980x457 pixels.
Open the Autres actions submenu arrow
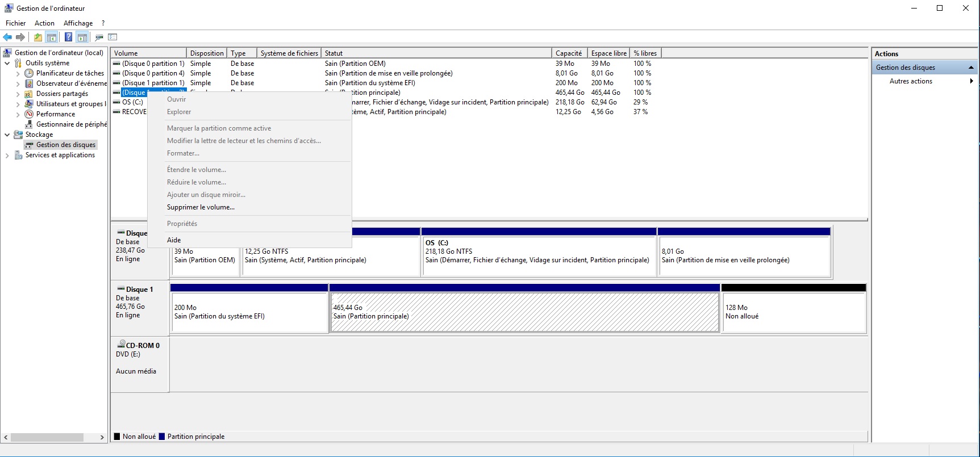(971, 81)
